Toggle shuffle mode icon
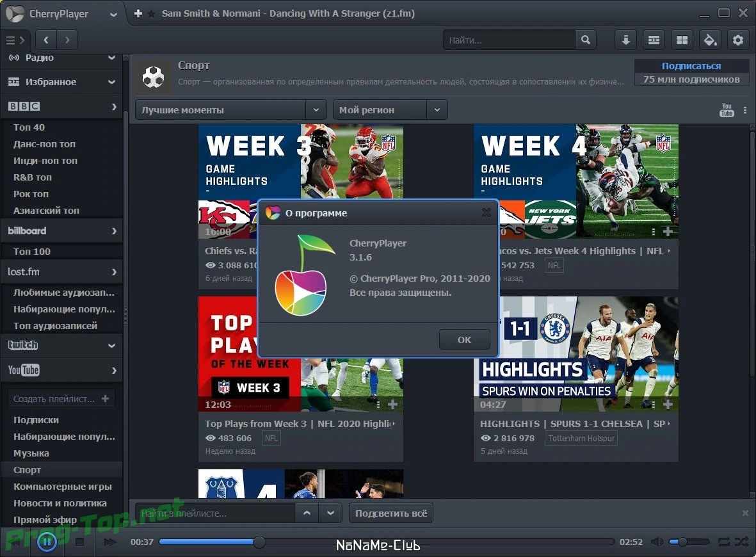Screen dimensions: 756x557 click(741, 542)
